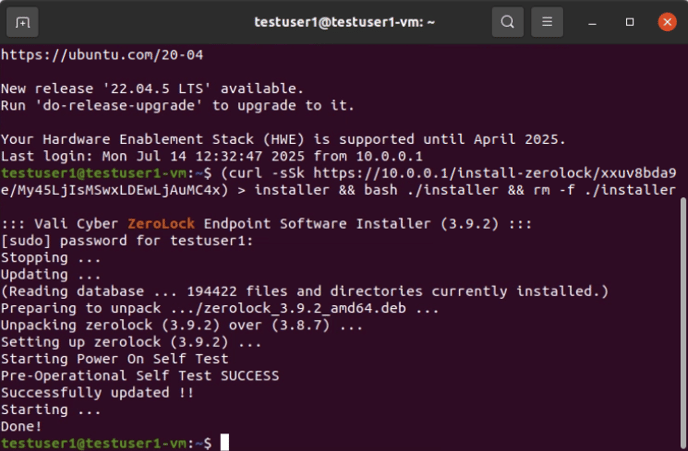The height and width of the screenshot is (451, 688).
Task: Click the terminal vertical scrollbar
Action: (x=683, y=324)
